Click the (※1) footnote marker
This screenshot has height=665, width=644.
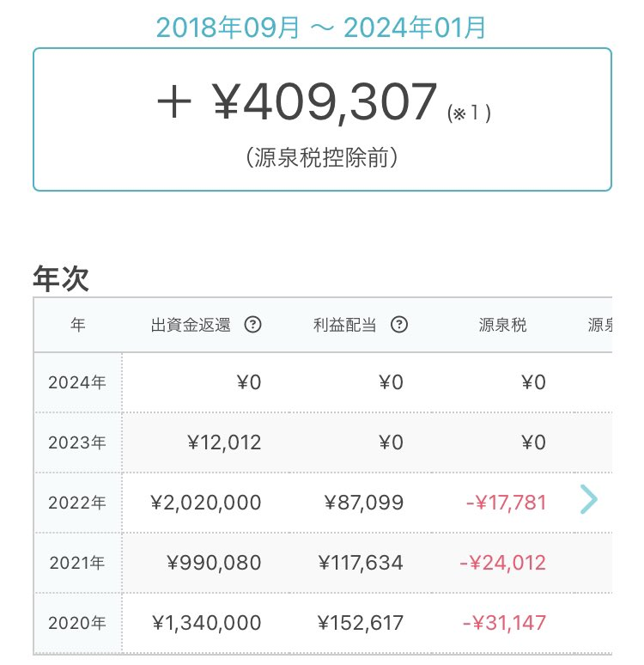pyautogui.click(x=469, y=113)
